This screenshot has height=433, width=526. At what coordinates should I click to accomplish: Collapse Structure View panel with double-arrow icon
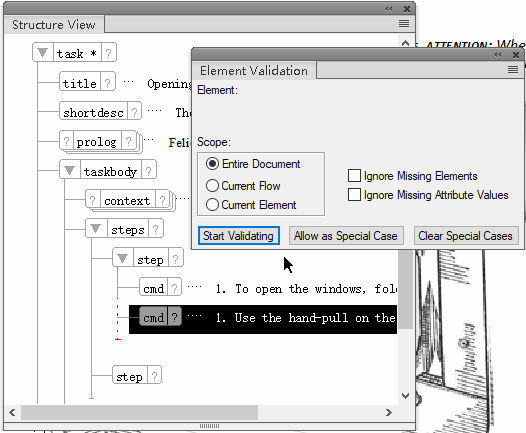[389, 9]
